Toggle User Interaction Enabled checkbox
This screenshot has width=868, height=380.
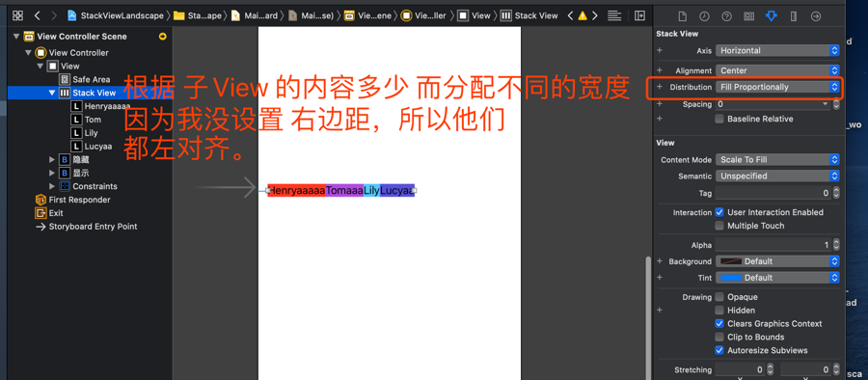tap(719, 212)
